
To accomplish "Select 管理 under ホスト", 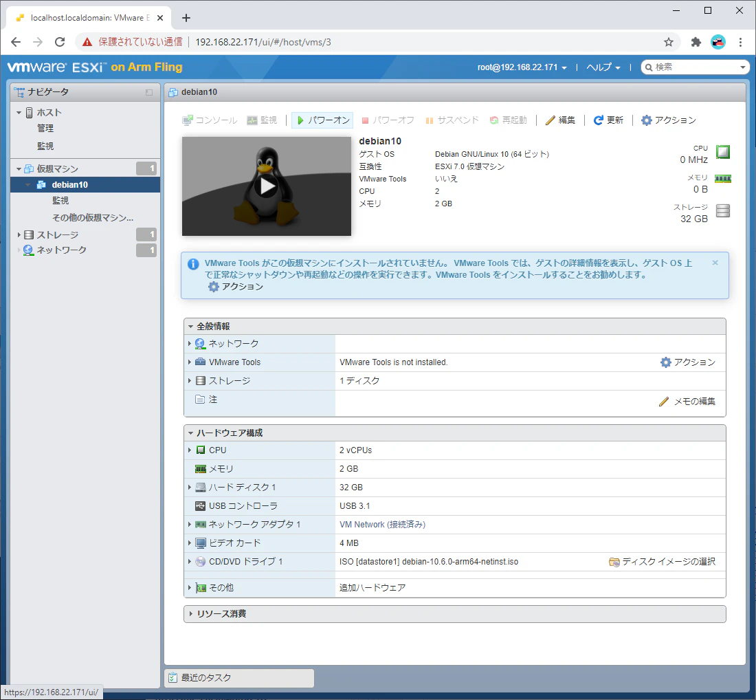I will tap(45, 129).
